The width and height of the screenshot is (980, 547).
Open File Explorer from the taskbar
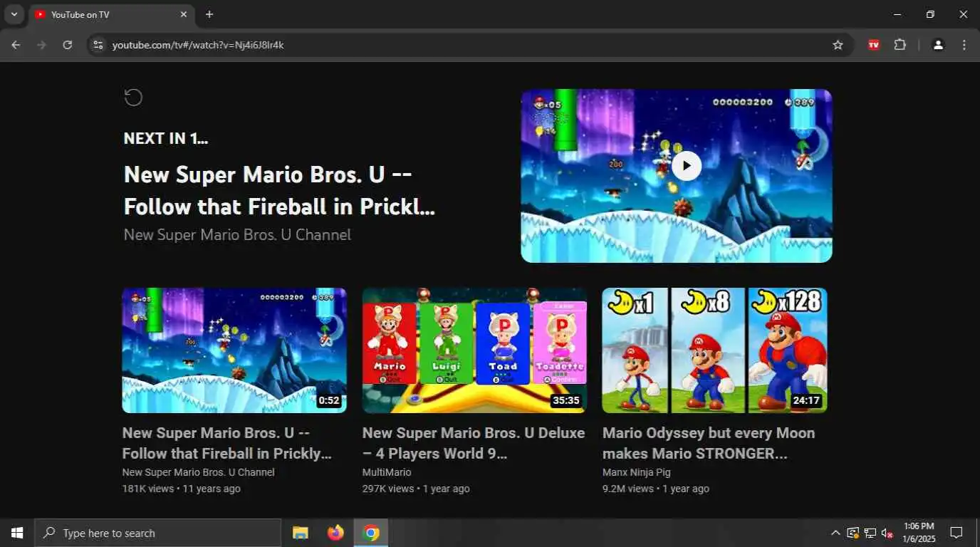[x=301, y=533]
